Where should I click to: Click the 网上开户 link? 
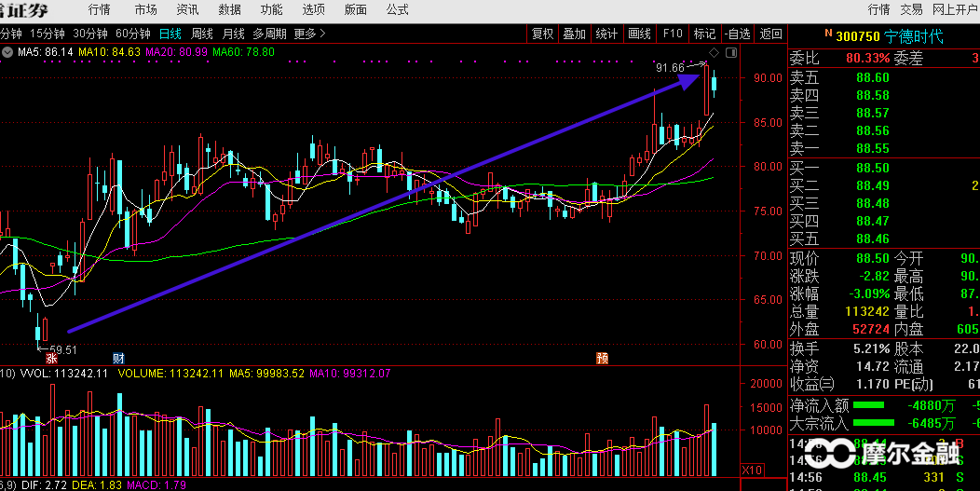pos(955,9)
